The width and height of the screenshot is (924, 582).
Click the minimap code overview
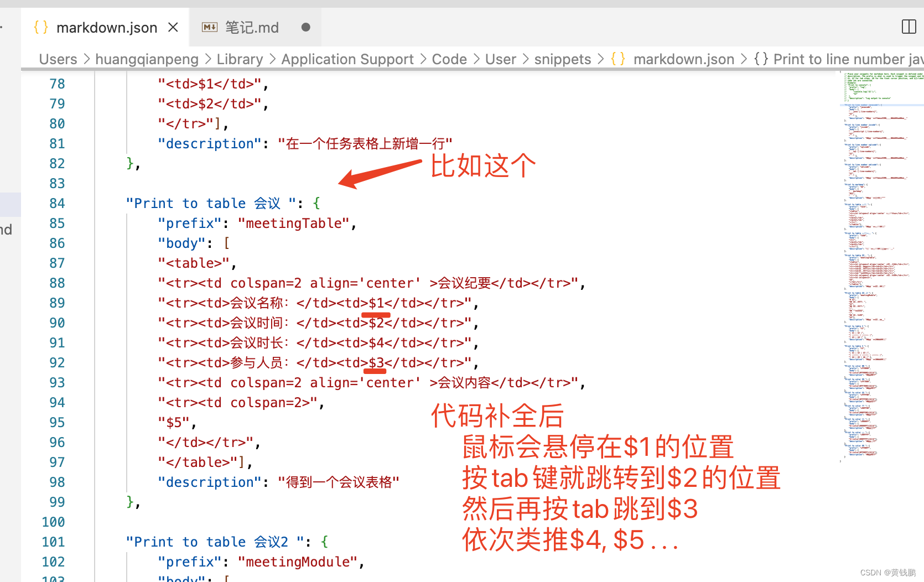click(881, 266)
